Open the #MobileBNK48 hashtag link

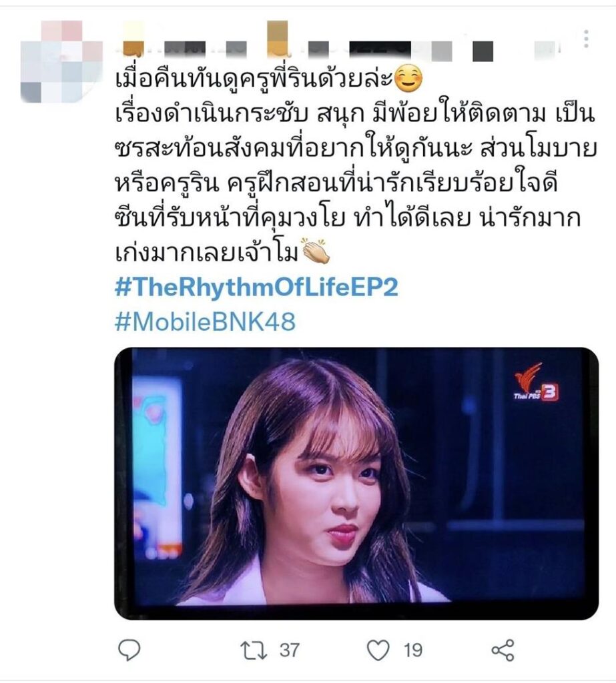click(x=206, y=322)
